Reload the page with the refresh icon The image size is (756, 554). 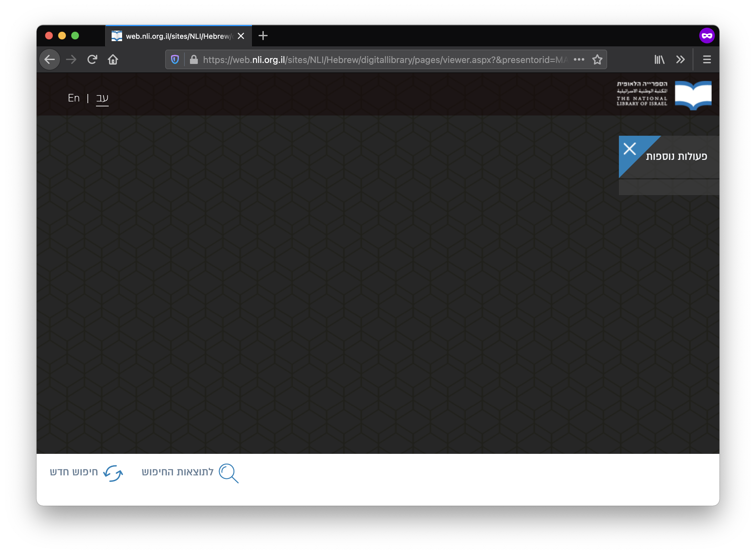coord(92,59)
